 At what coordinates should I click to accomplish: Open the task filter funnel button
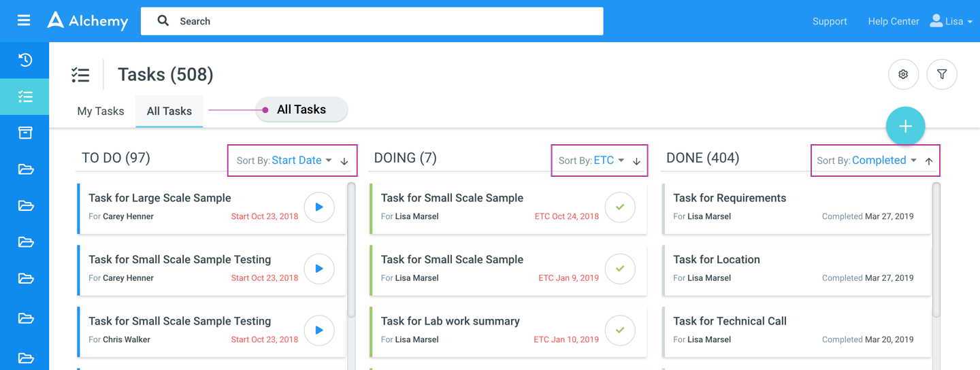pyautogui.click(x=942, y=74)
